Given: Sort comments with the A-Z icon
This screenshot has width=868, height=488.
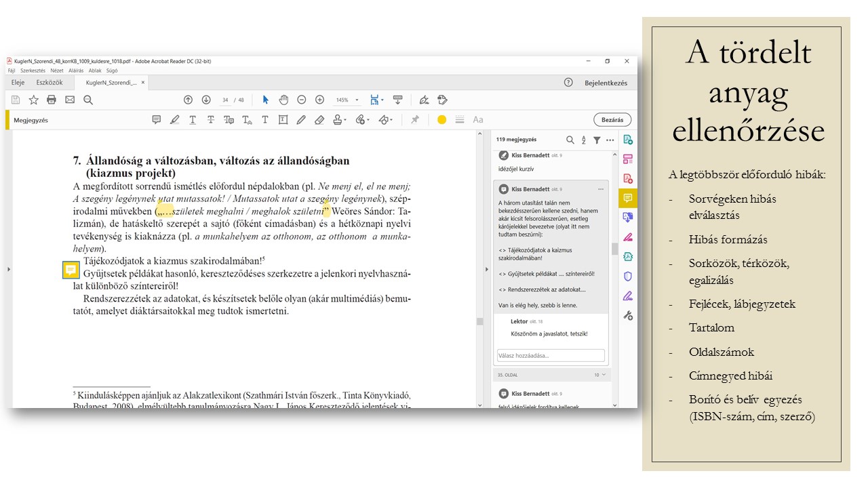Looking at the screenshot, I should coord(584,140).
